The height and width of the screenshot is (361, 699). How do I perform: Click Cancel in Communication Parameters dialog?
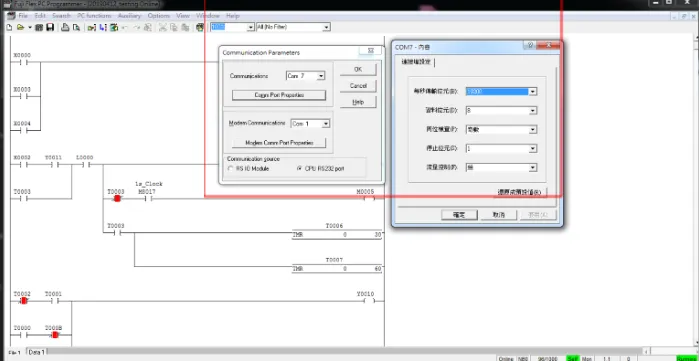358,86
